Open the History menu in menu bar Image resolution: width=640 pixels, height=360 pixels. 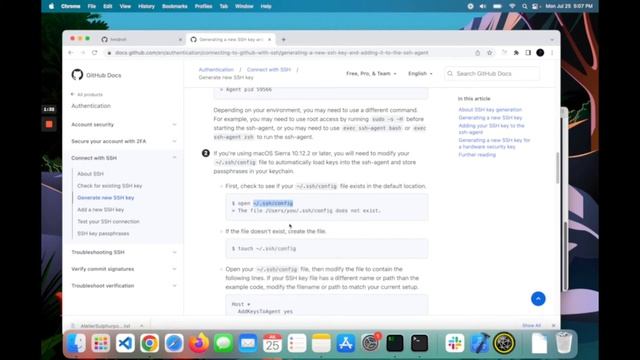pyautogui.click(x=146, y=6)
